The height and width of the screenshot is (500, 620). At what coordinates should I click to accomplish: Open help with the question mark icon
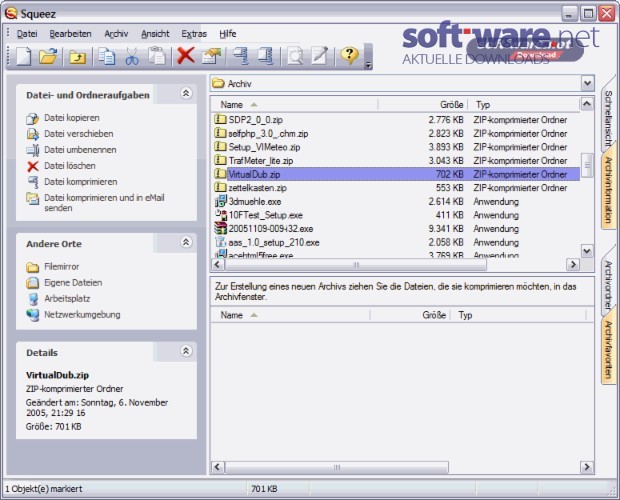[350, 56]
